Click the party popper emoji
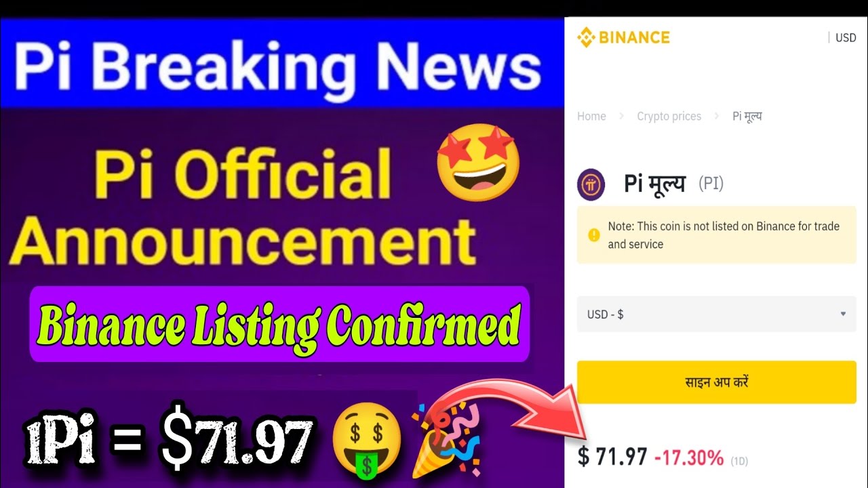868x488 pixels. pyautogui.click(x=446, y=439)
